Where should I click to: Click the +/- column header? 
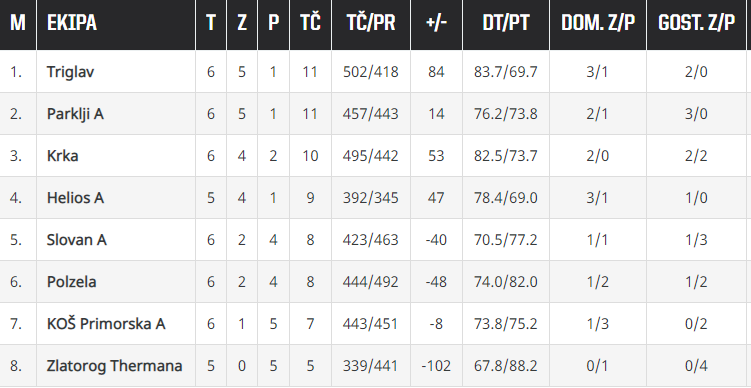coord(436,23)
